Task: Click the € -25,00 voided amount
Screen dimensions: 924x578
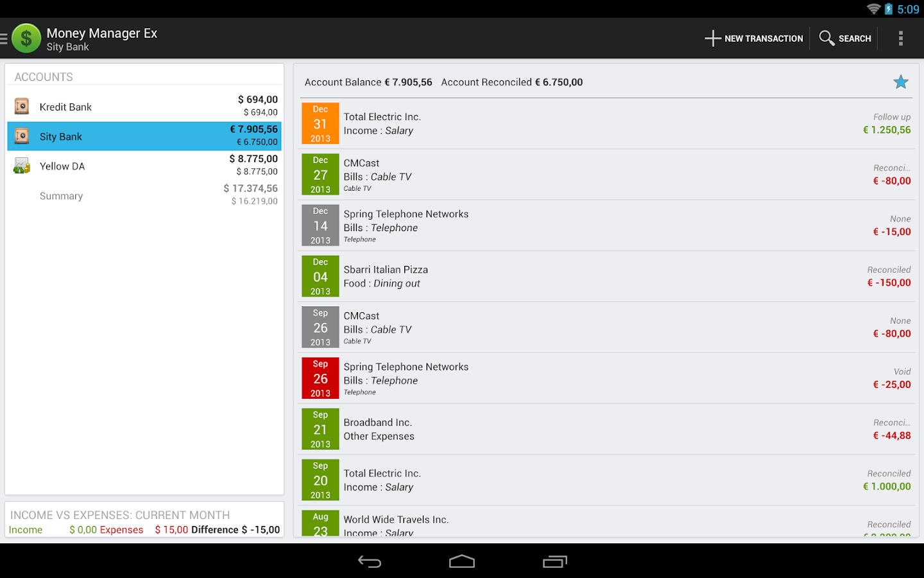Action: pos(892,385)
